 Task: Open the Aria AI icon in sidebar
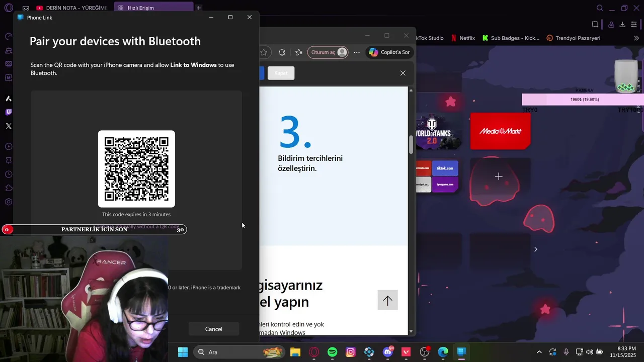[x=9, y=99]
